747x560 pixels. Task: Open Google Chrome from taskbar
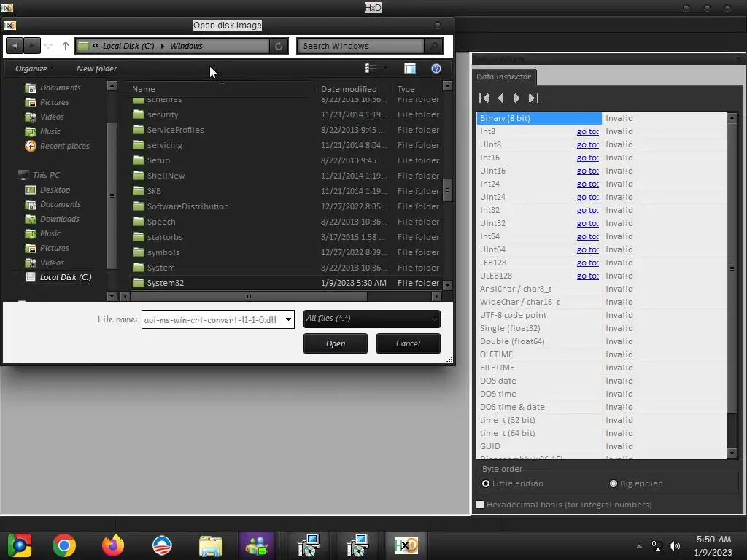64,545
